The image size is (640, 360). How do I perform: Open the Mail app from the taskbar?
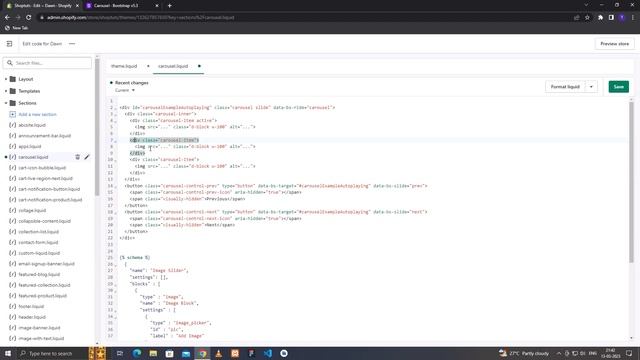pos(186,353)
